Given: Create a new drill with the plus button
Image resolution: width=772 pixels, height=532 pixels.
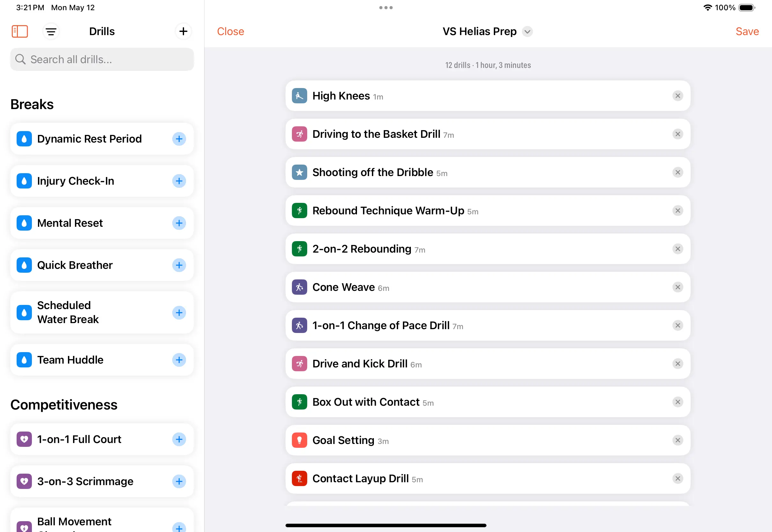Looking at the screenshot, I should pyautogui.click(x=183, y=31).
